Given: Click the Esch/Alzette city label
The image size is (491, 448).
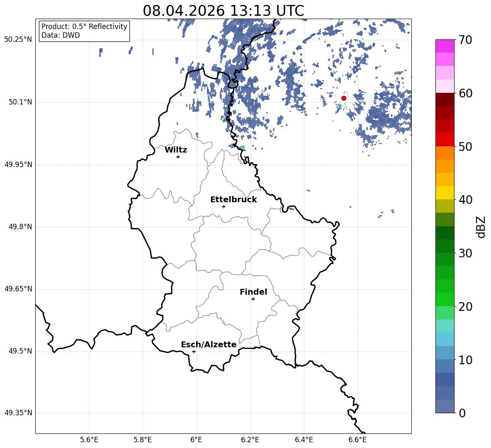Looking at the screenshot, I should tap(209, 344).
